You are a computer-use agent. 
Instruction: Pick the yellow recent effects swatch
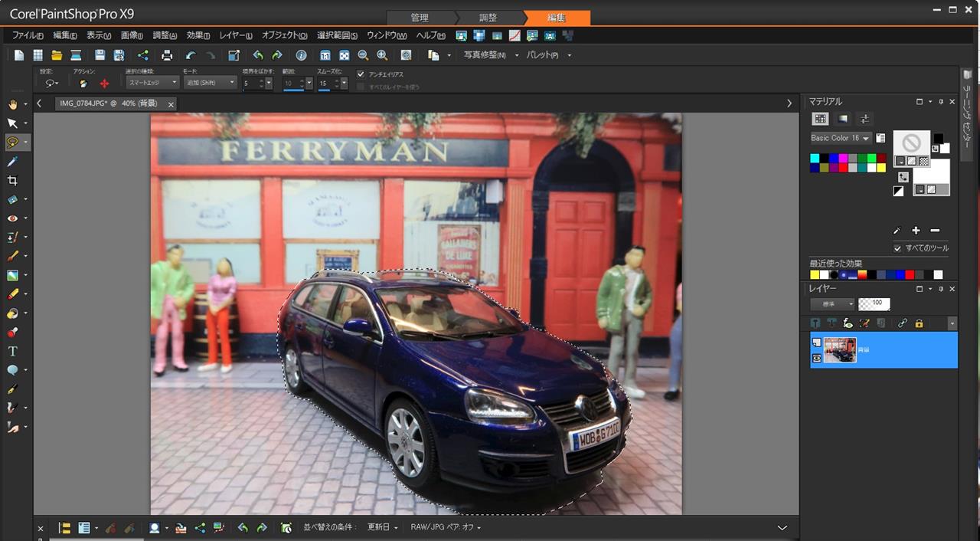point(815,275)
